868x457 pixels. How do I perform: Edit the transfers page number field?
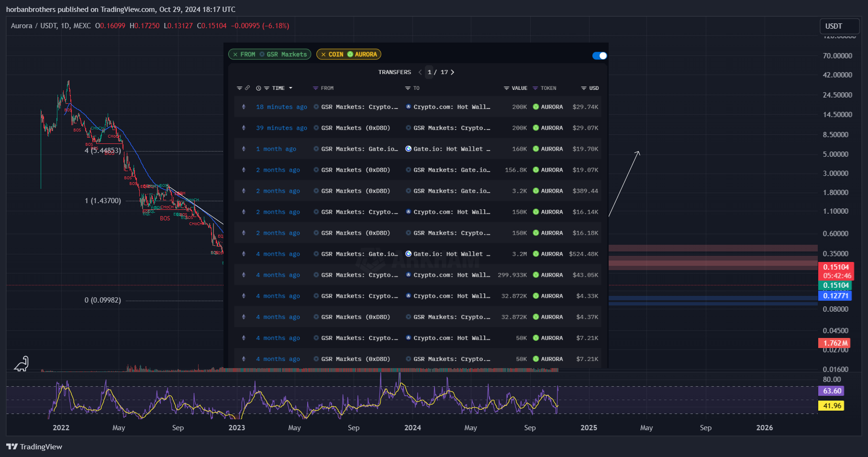pyautogui.click(x=429, y=72)
